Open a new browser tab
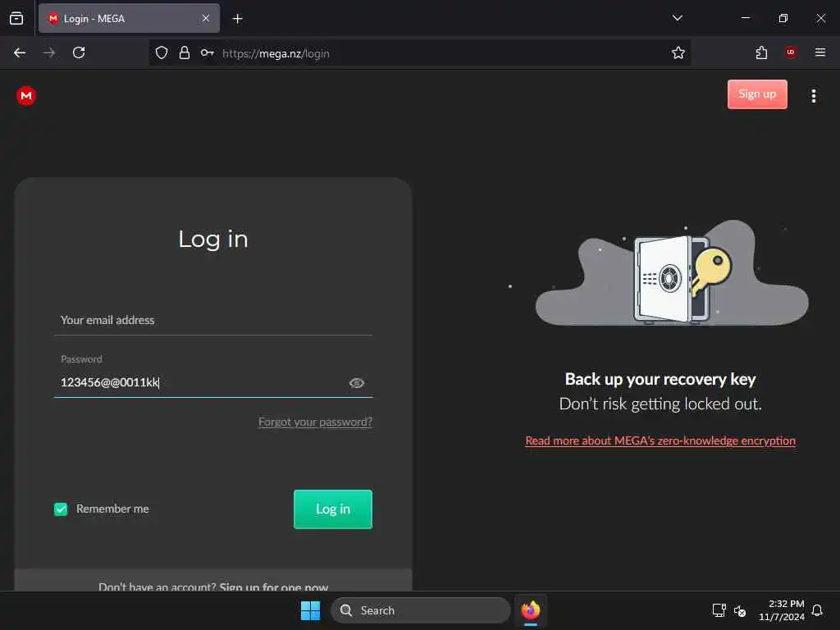 (x=237, y=19)
